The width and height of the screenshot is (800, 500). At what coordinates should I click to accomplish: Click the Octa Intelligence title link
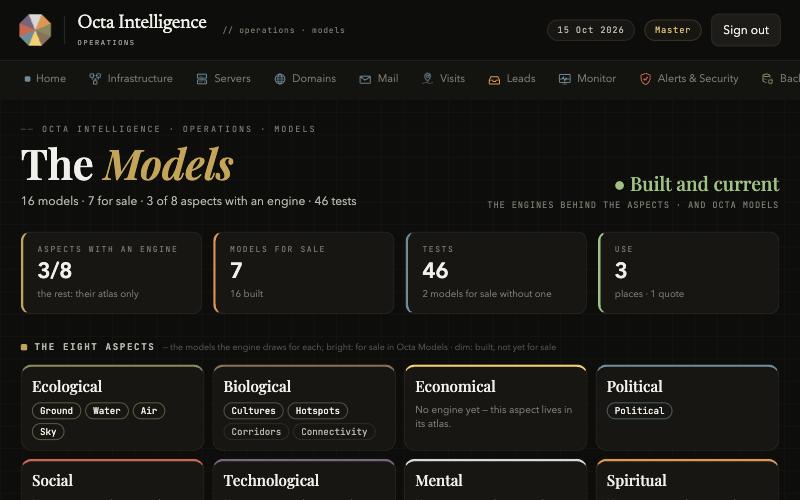tap(142, 22)
